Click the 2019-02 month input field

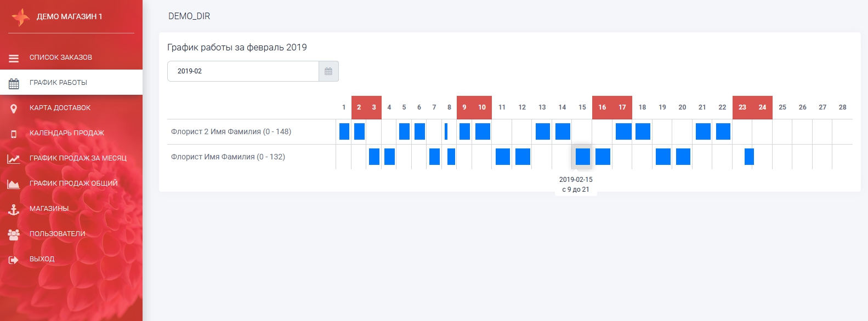pos(243,71)
